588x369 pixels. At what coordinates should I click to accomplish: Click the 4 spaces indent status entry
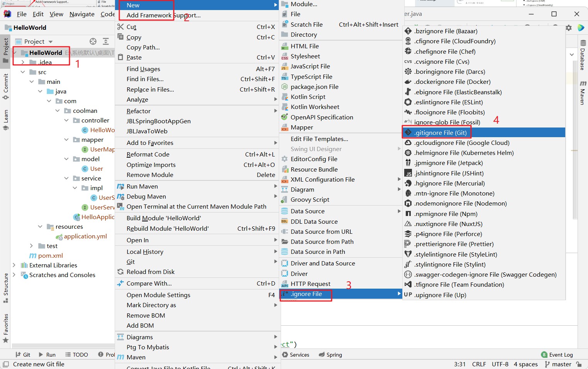[x=525, y=364]
